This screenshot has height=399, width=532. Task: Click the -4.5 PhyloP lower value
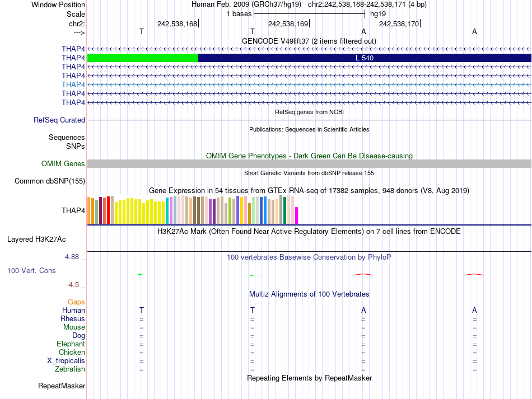73,285
